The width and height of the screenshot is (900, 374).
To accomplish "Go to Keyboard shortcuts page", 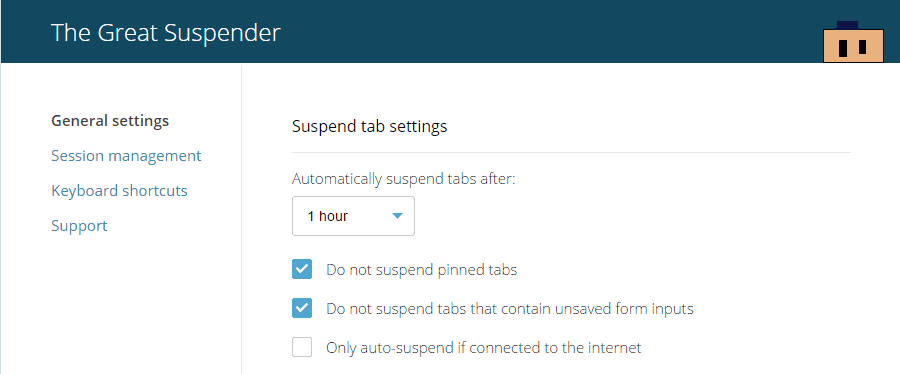I will click(x=119, y=190).
